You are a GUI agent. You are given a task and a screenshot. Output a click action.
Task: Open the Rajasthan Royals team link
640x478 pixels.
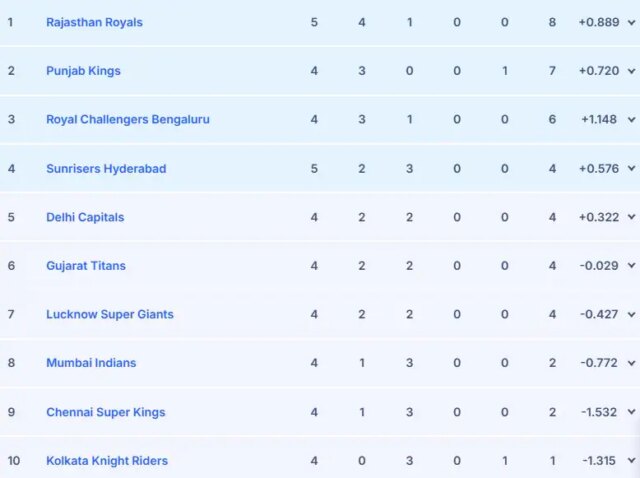click(x=94, y=22)
